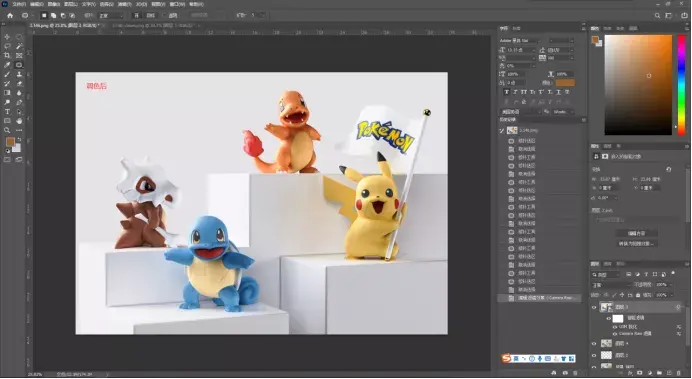The width and height of the screenshot is (692, 379).
Task: Select the Lasso tool
Action: (7, 46)
